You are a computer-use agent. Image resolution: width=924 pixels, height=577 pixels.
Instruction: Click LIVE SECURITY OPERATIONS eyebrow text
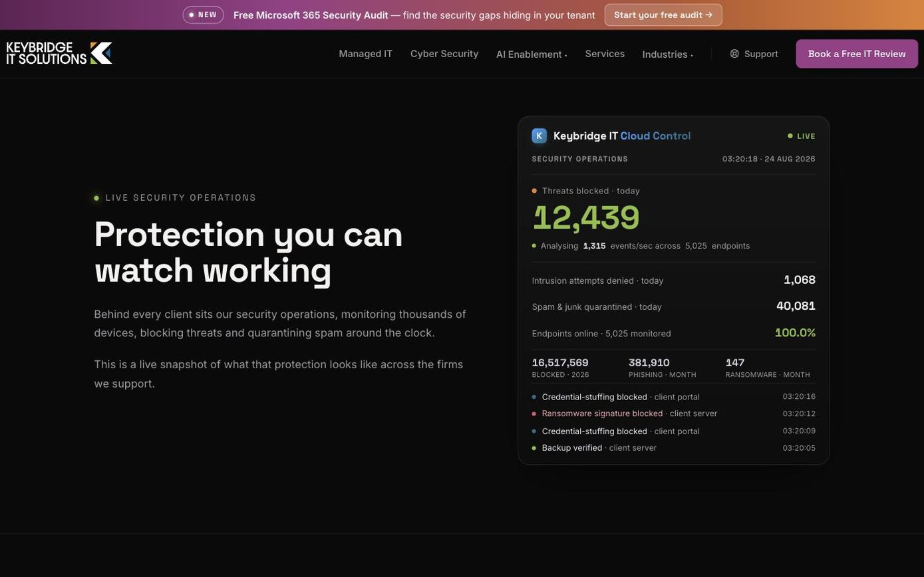pyautogui.click(x=181, y=198)
